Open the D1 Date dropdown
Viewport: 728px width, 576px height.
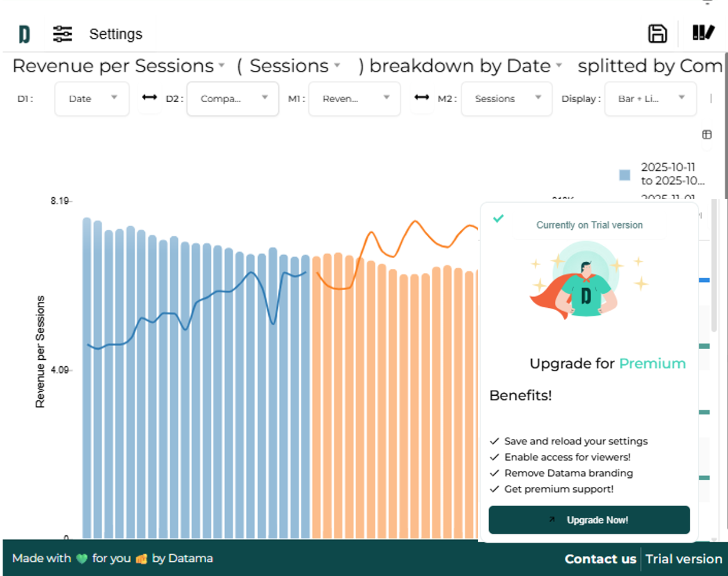click(92, 99)
